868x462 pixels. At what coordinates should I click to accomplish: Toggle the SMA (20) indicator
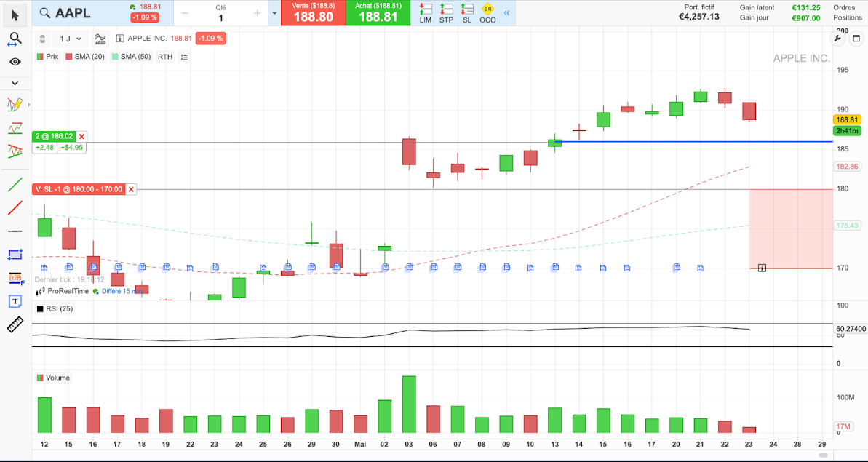84,57
